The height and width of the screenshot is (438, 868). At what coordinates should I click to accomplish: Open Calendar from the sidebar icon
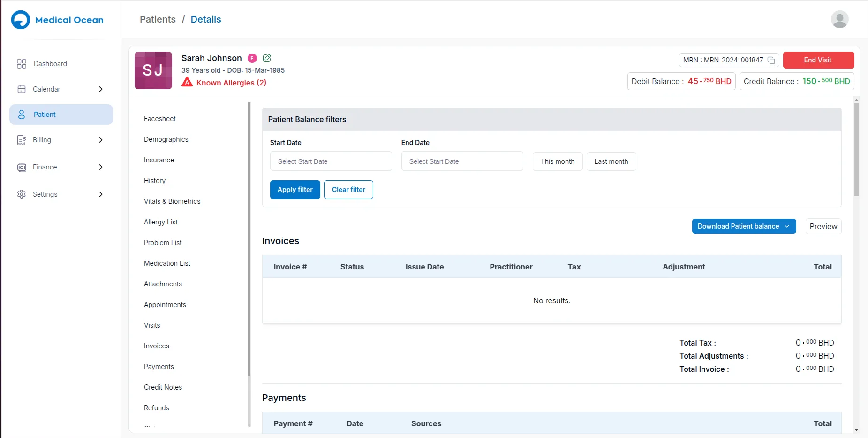tap(22, 89)
